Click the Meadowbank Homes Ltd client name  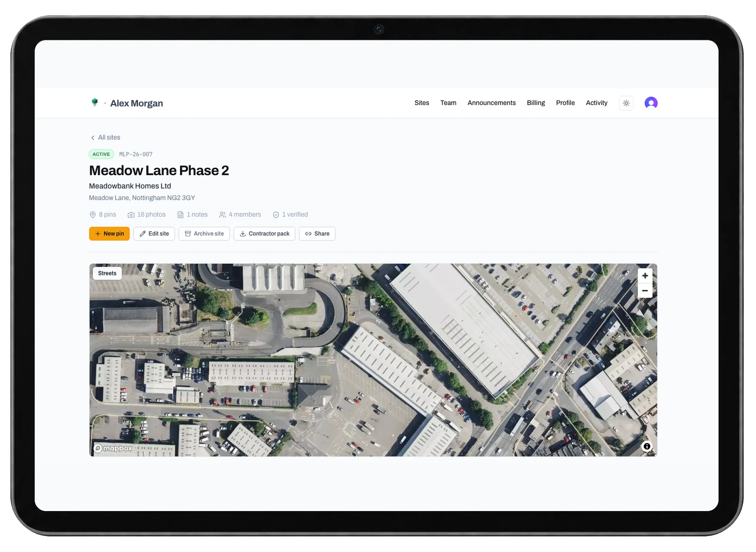pyautogui.click(x=130, y=186)
